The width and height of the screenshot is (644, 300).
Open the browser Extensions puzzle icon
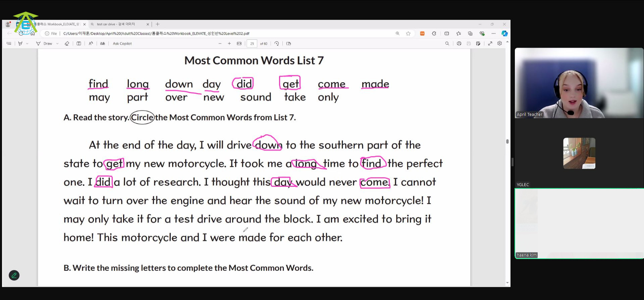pos(434,34)
